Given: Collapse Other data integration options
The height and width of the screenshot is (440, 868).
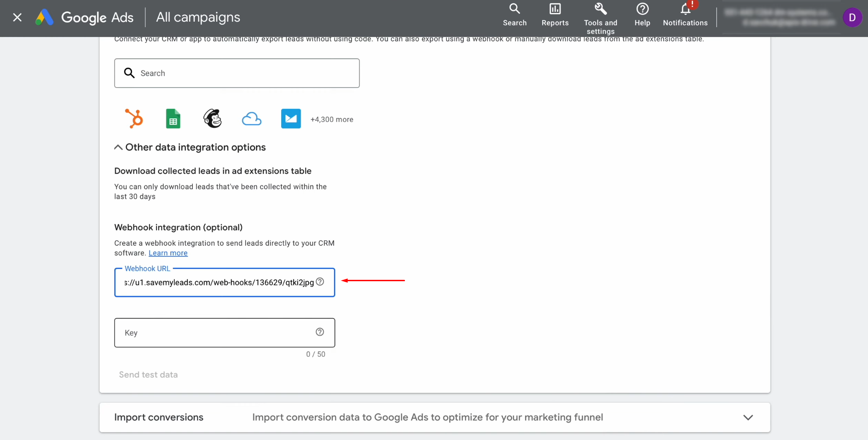Looking at the screenshot, I should (x=190, y=147).
